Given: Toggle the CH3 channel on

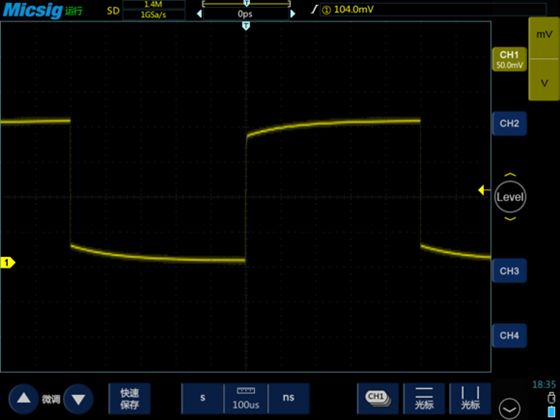Looking at the screenshot, I should (x=509, y=271).
